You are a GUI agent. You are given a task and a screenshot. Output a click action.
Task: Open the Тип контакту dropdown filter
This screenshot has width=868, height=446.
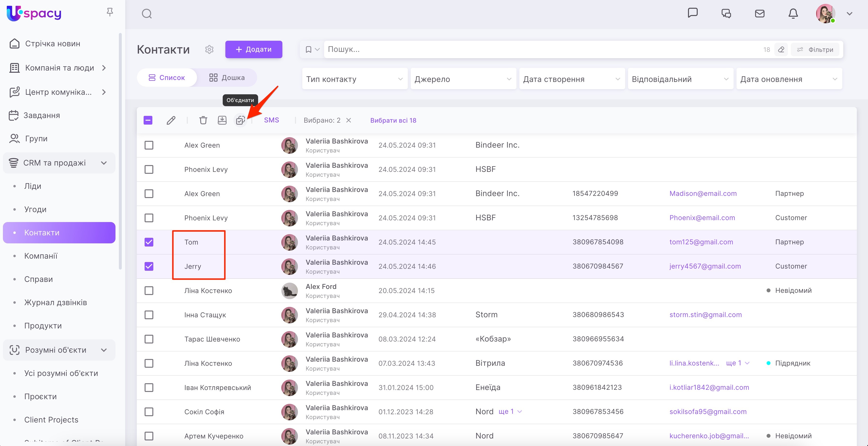(x=354, y=79)
